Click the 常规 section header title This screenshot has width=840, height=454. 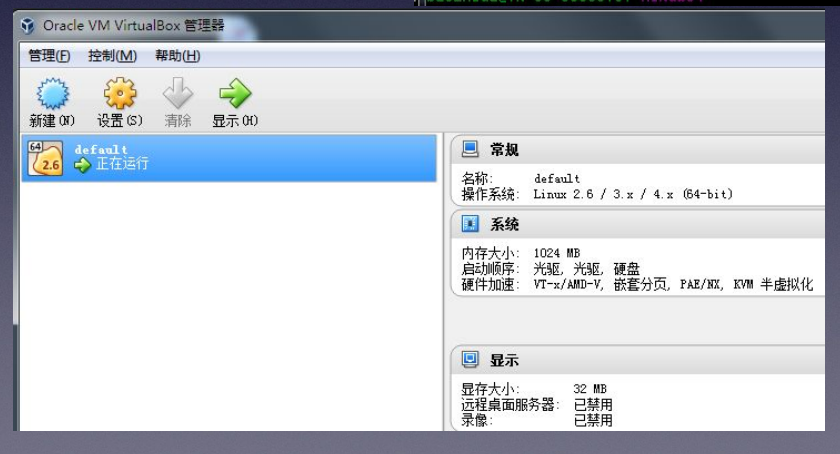[x=504, y=150]
